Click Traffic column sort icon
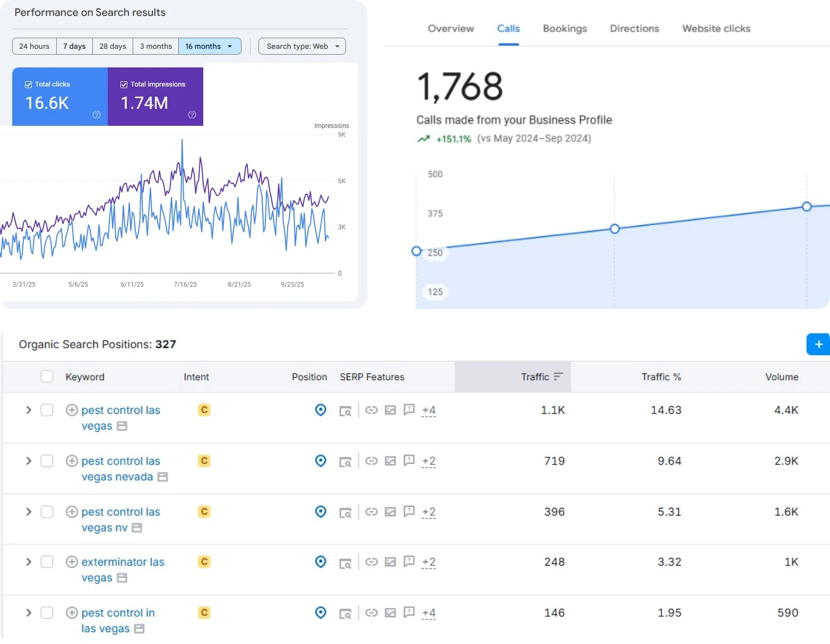The height and width of the screenshot is (644, 830). (x=558, y=376)
